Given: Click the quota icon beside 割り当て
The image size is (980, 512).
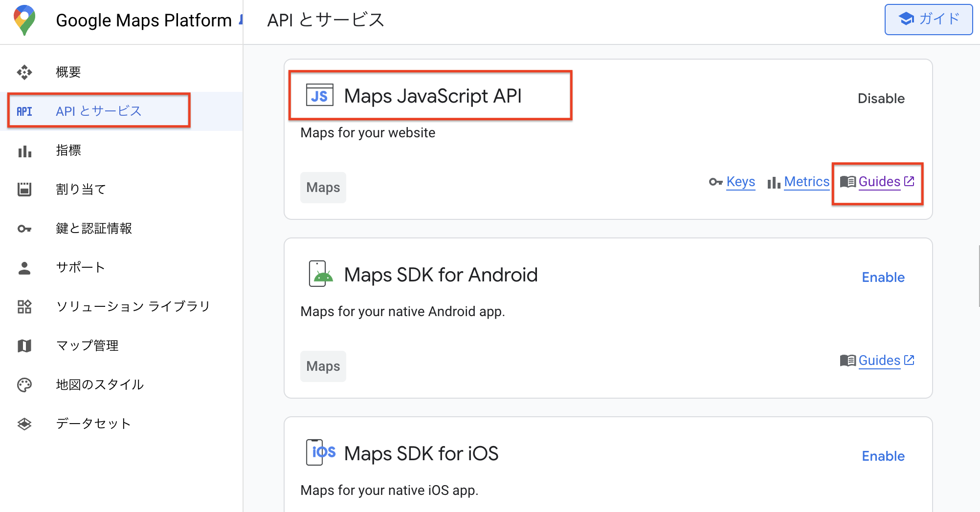Looking at the screenshot, I should [24, 190].
